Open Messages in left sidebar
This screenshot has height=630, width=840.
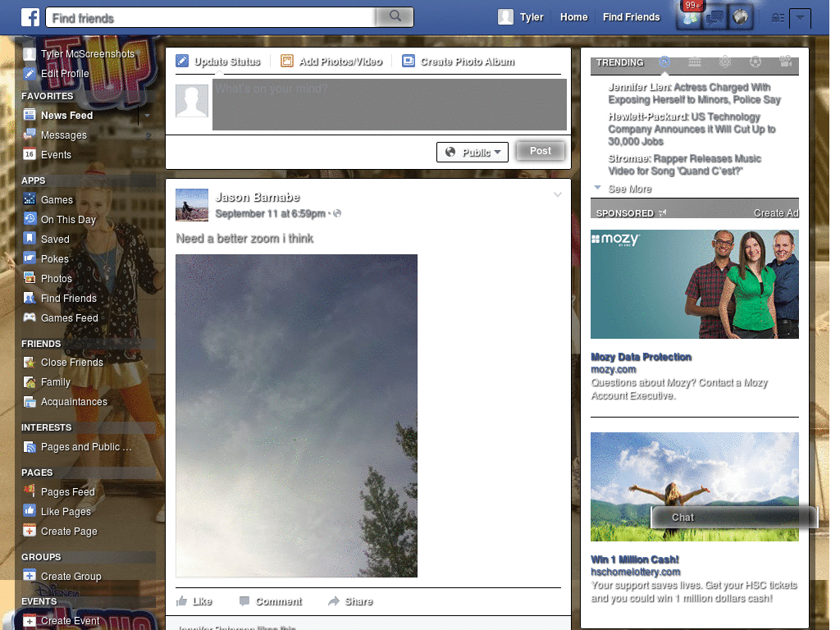[64, 135]
